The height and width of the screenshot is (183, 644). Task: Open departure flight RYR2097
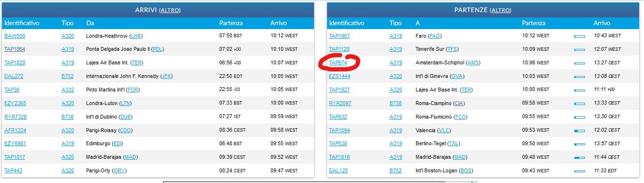(x=340, y=103)
